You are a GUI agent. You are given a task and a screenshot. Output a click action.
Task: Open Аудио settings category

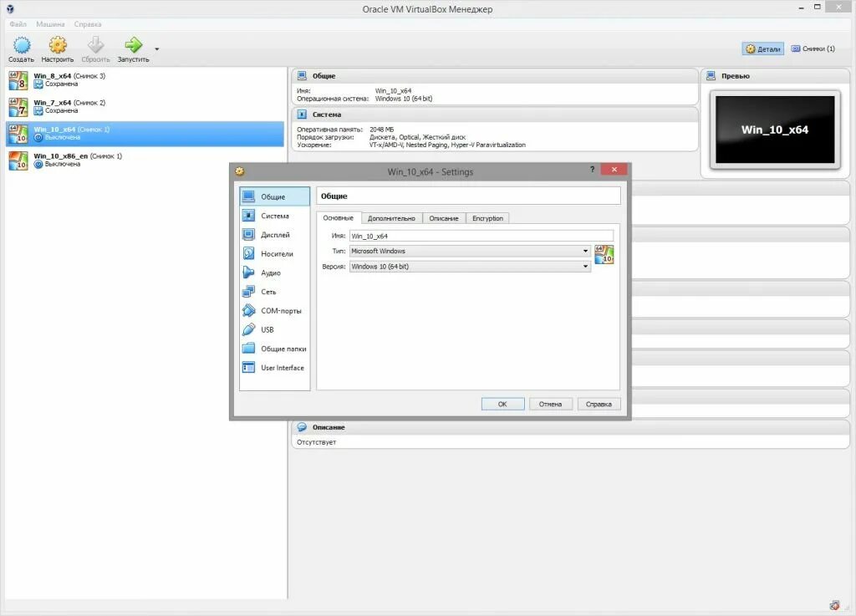coord(274,272)
